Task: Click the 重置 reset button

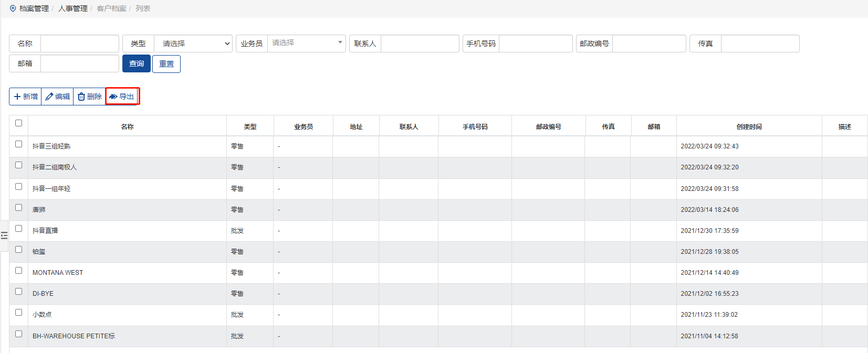Action: (166, 64)
